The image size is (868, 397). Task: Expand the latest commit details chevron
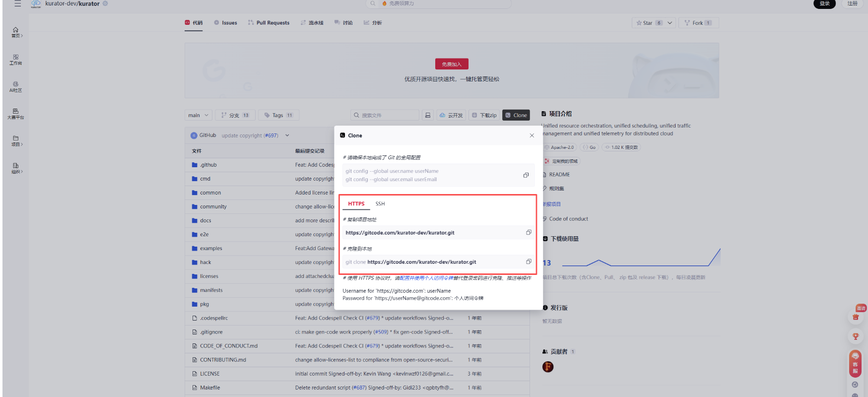[x=287, y=135]
